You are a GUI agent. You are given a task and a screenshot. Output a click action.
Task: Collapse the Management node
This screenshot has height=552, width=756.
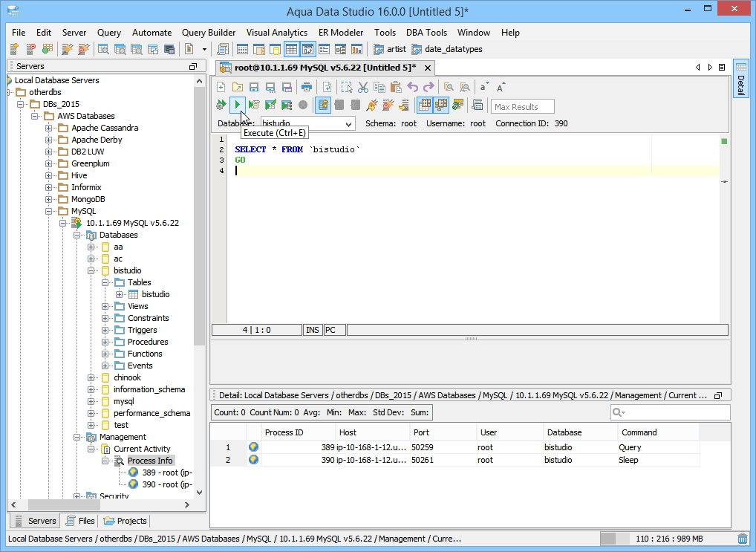[76, 437]
